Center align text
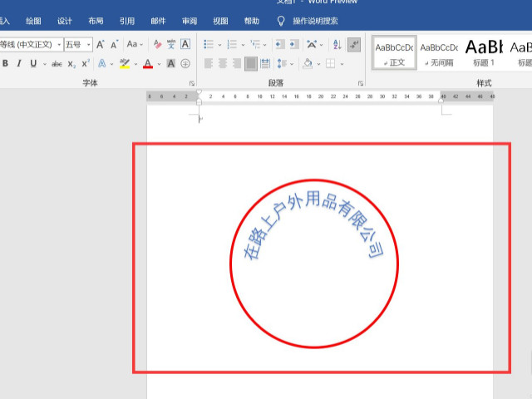Image resolution: width=532 pixels, height=399 pixels. pyautogui.click(x=223, y=63)
